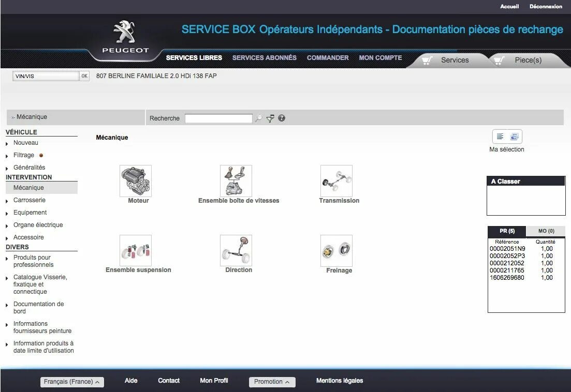Open the Freinage braking category image
Screen dimensions: 571x392
coord(336,250)
